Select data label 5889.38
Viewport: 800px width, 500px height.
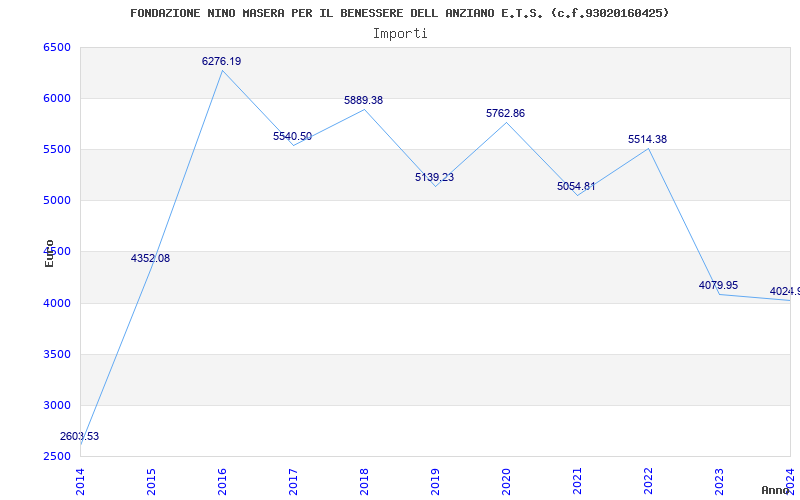[x=363, y=101]
